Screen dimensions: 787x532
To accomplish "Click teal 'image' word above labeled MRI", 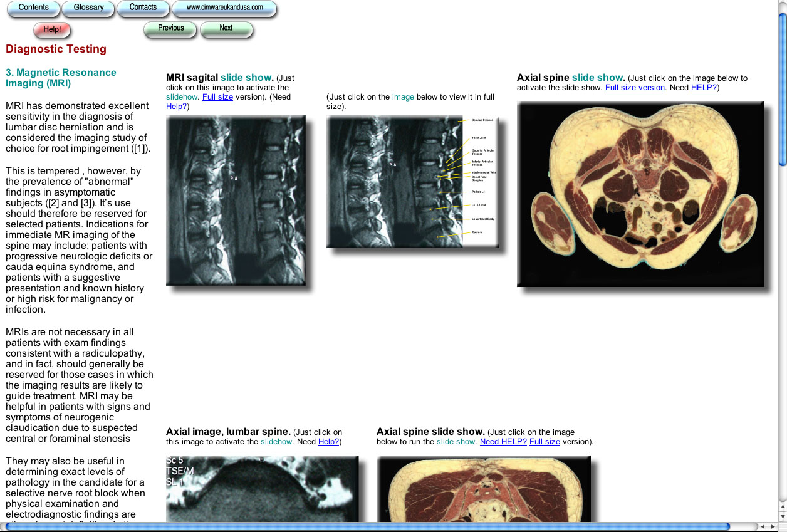I will coord(403,97).
